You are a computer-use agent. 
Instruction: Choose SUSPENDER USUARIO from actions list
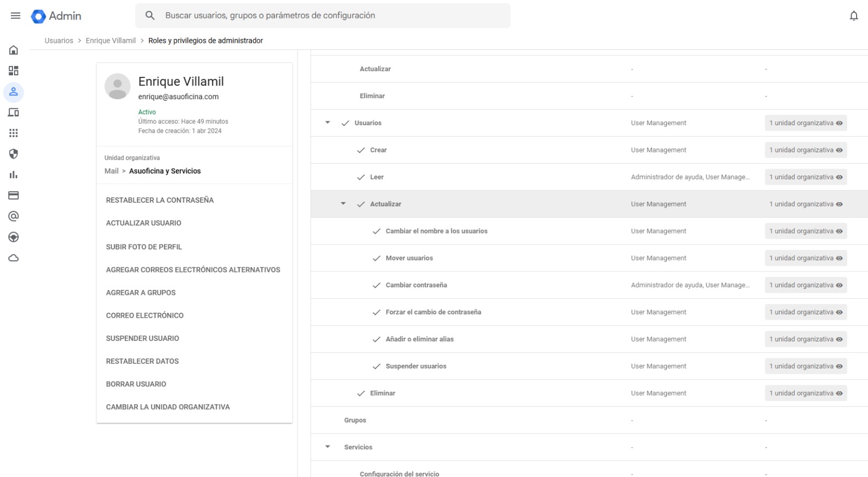click(x=142, y=338)
